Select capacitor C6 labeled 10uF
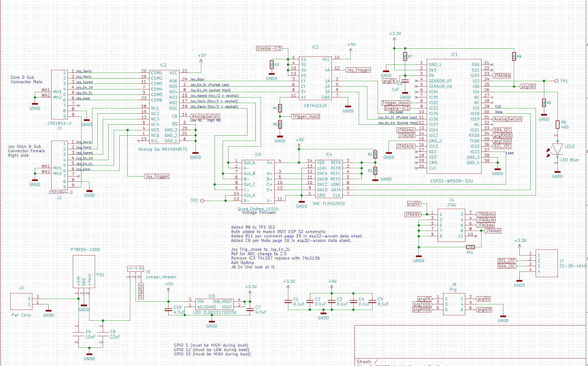The width and height of the screenshot is (588, 366). click(78, 334)
